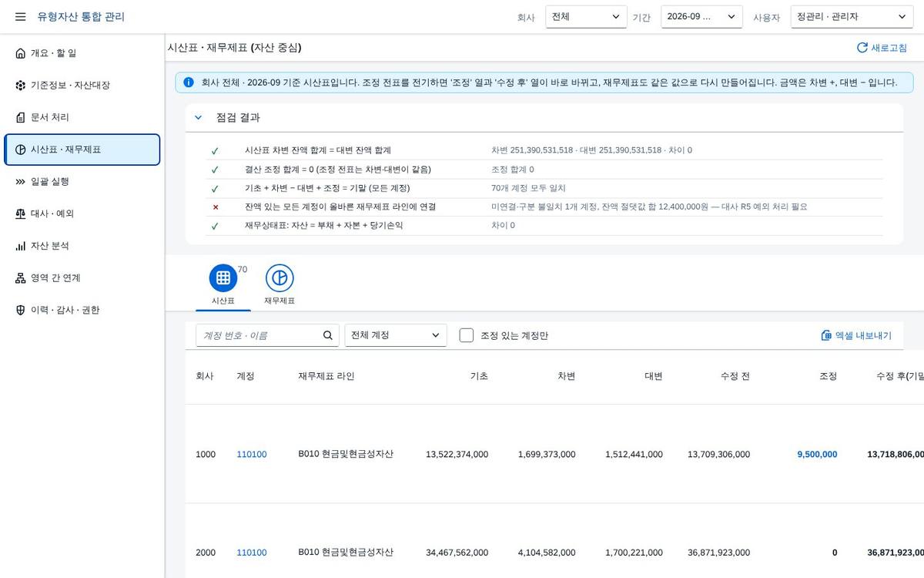Click the 자산 분석 bar chart icon
The height and width of the screenshot is (578, 924).
20,246
